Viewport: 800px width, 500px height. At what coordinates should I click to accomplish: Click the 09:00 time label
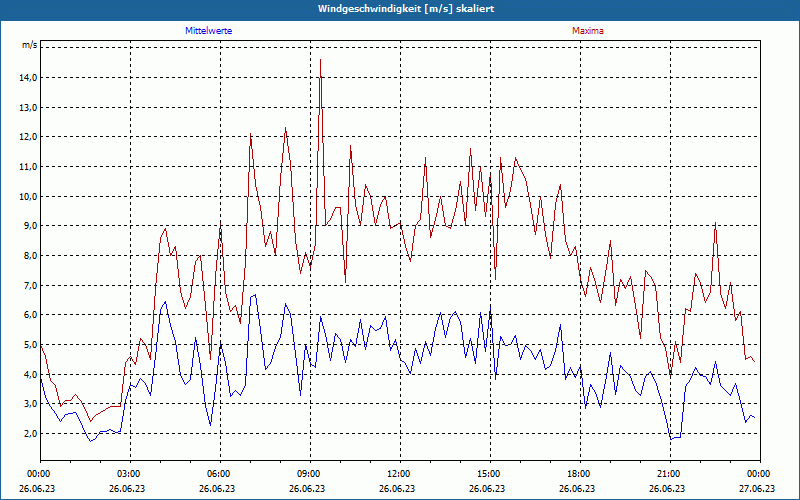point(310,474)
